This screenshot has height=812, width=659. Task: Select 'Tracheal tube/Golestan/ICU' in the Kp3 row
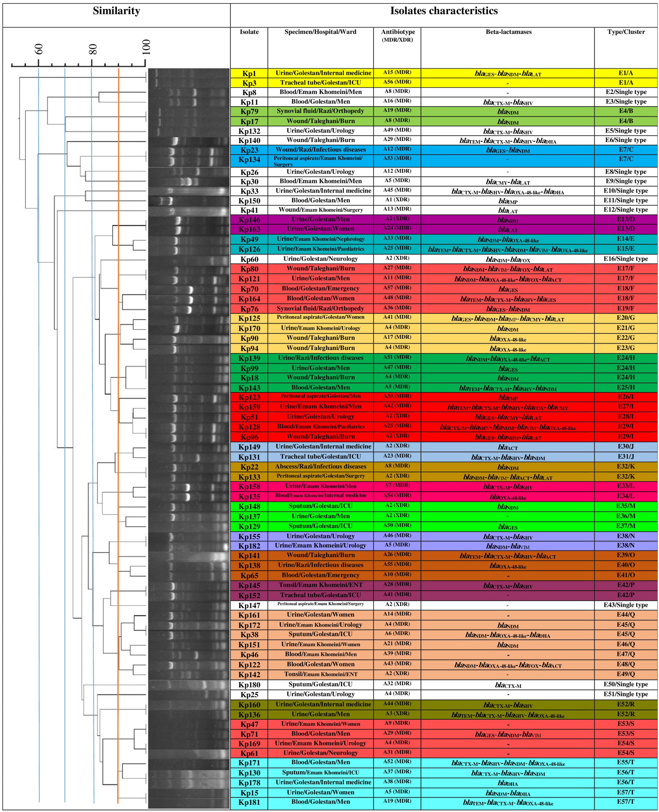point(320,82)
